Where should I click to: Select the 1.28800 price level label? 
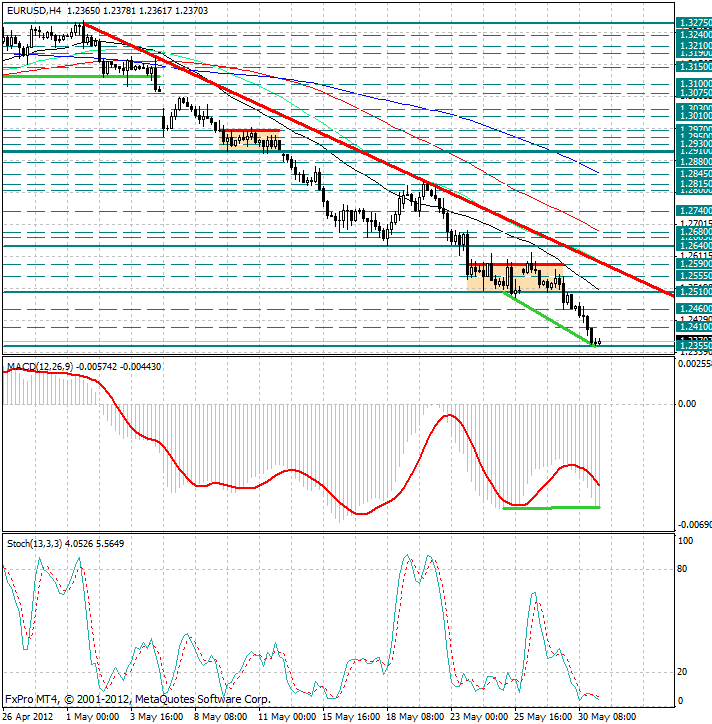click(694, 162)
